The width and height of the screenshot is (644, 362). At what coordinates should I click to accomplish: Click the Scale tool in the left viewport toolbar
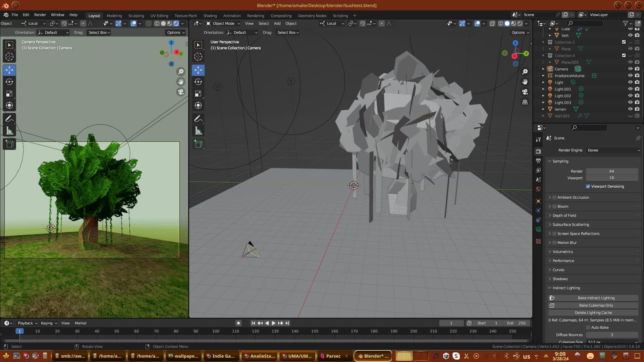[9, 94]
